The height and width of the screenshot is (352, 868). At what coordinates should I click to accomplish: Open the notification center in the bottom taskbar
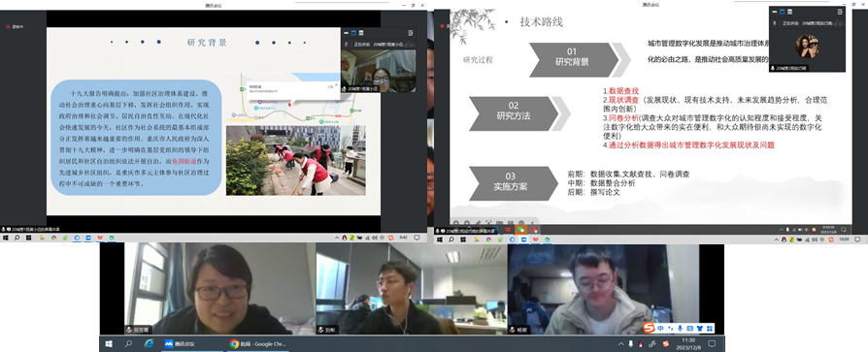(x=712, y=343)
